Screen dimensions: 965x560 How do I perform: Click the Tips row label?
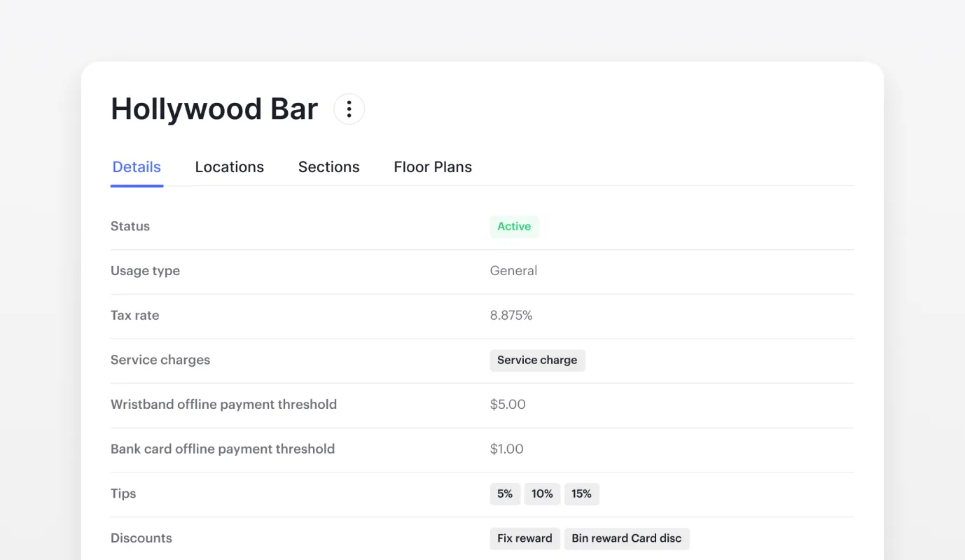(123, 493)
